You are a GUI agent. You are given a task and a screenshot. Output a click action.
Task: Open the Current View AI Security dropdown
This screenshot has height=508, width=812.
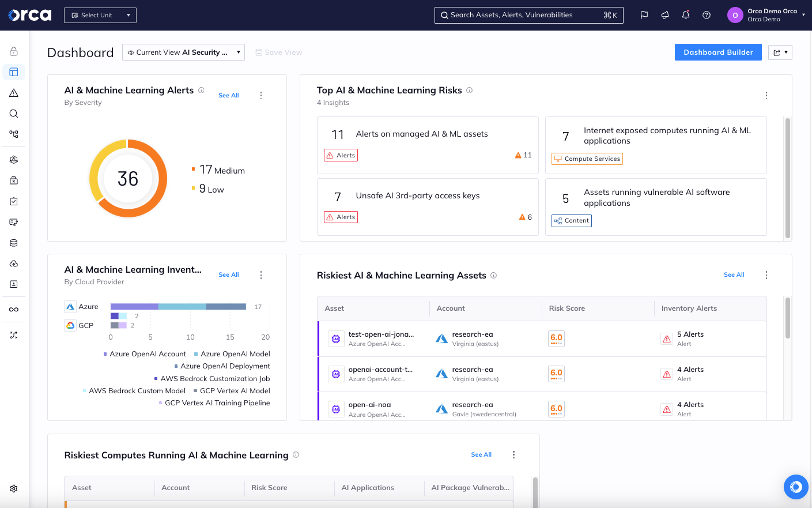click(183, 52)
